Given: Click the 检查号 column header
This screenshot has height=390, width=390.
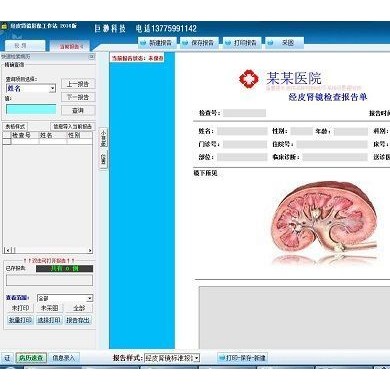Looking at the screenshot, I should pyautogui.click(x=25, y=135).
